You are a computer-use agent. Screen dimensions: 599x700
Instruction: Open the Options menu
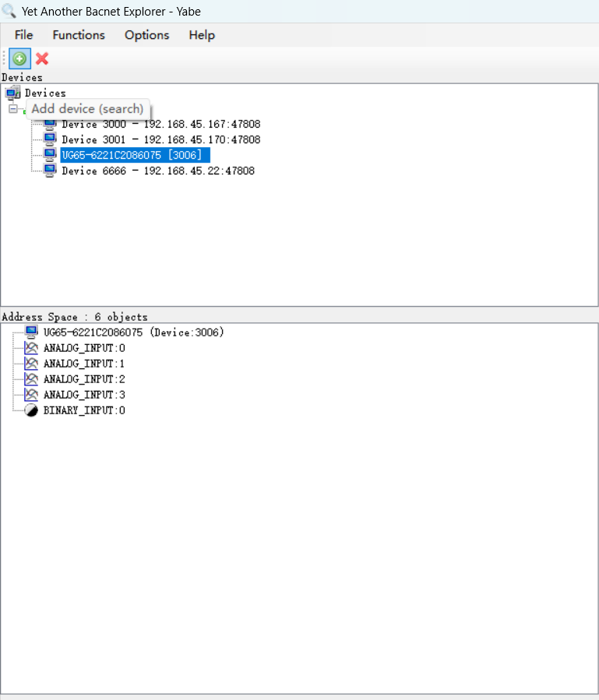click(x=146, y=35)
